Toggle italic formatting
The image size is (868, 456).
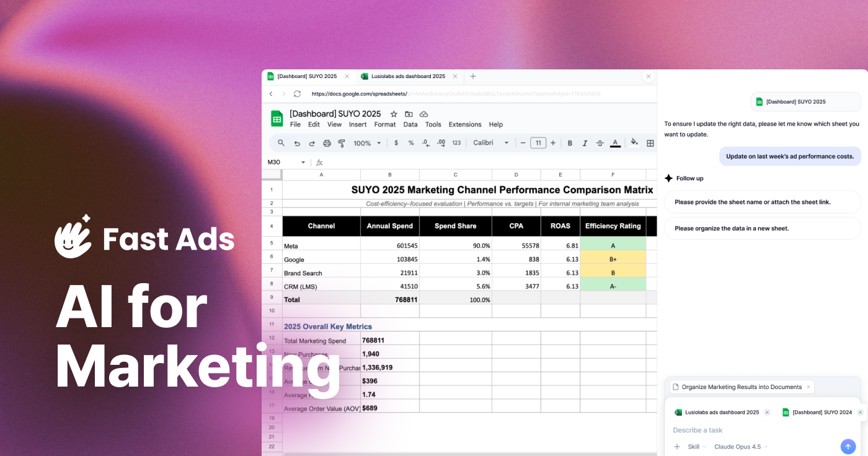585,143
